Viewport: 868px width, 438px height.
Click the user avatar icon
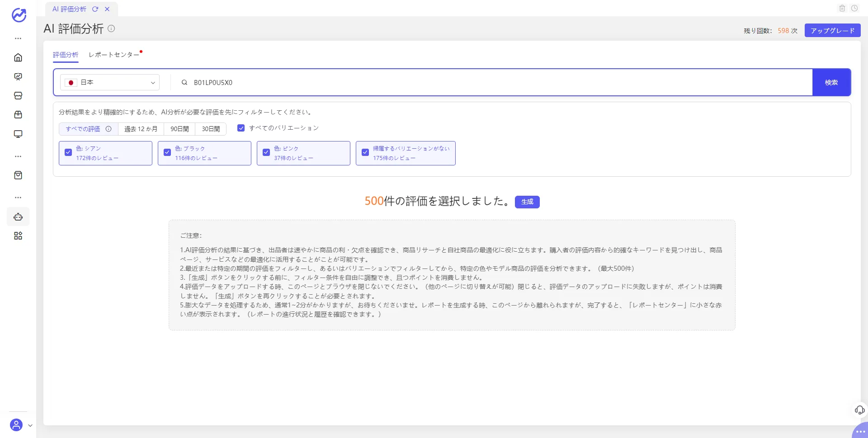(16, 425)
